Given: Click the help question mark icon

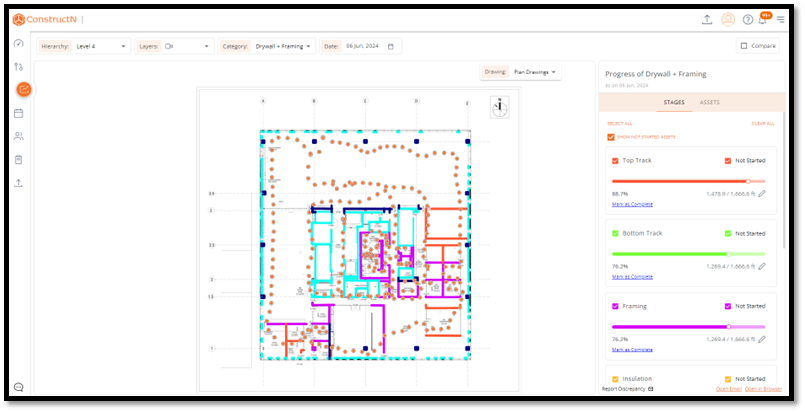Looking at the screenshot, I should click(747, 20).
